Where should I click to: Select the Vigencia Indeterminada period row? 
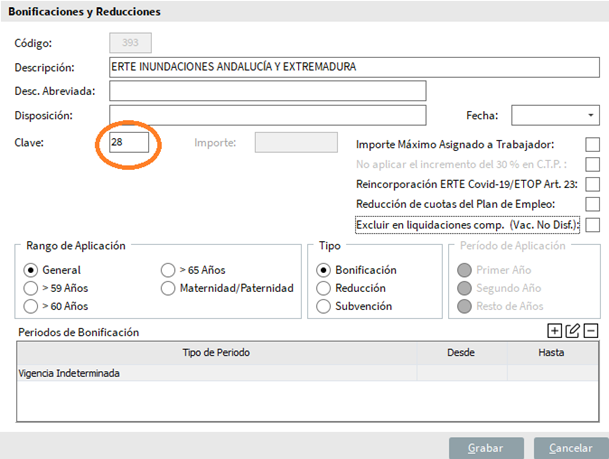click(216, 373)
